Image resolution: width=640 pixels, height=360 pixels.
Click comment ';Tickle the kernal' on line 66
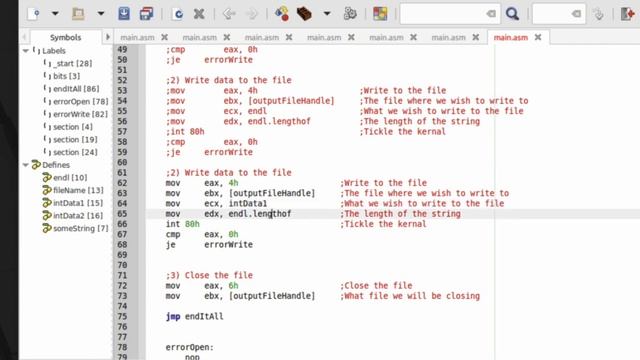click(383, 224)
